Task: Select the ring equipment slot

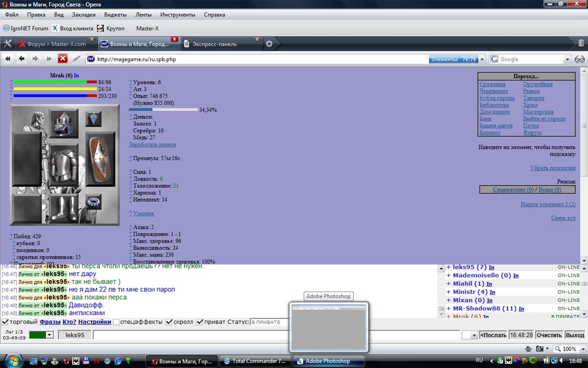Action: tap(94, 202)
